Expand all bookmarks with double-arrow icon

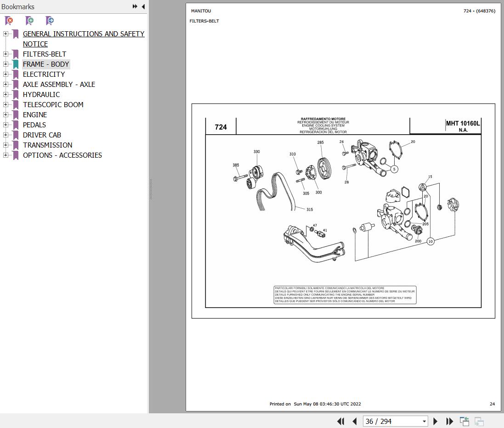135,6
